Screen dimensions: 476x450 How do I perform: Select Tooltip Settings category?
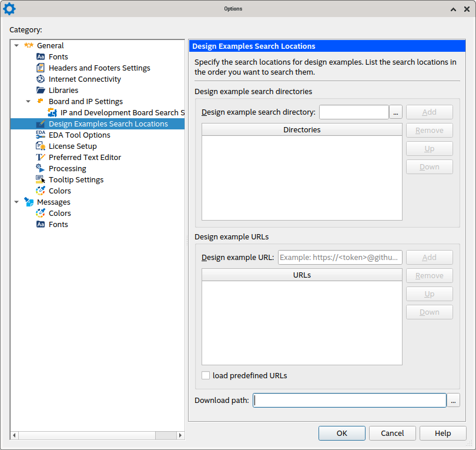[x=76, y=179]
